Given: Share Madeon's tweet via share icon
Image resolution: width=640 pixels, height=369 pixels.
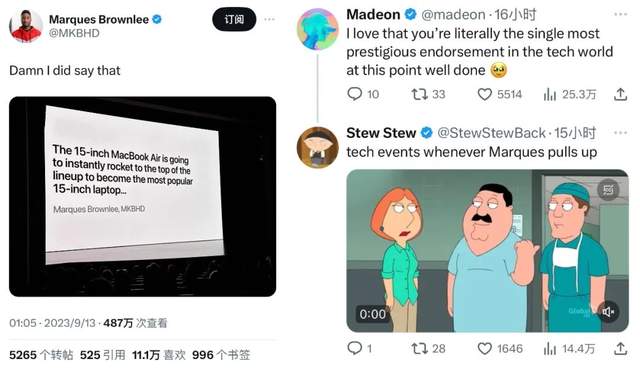Looking at the screenshot, I should [620, 94].
